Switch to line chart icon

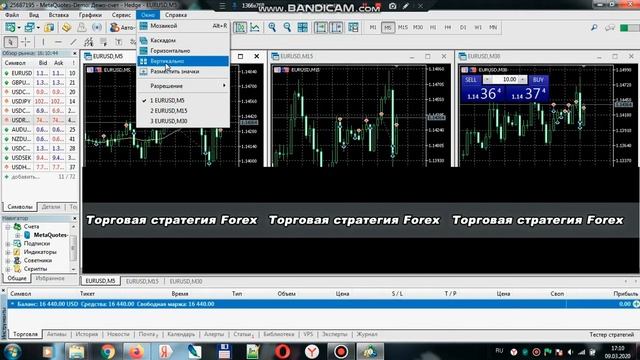pos(255,27)
